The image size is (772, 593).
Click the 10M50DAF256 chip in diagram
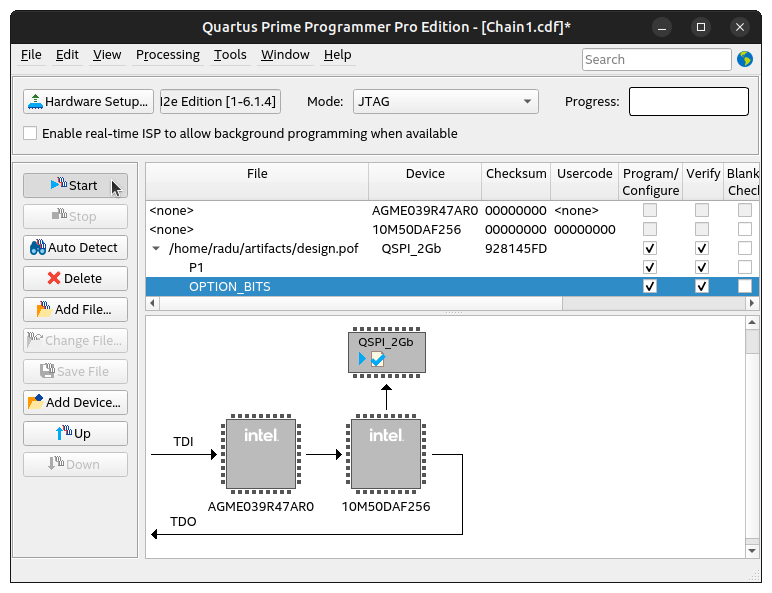pyautogui.click(x=386, y=455)
